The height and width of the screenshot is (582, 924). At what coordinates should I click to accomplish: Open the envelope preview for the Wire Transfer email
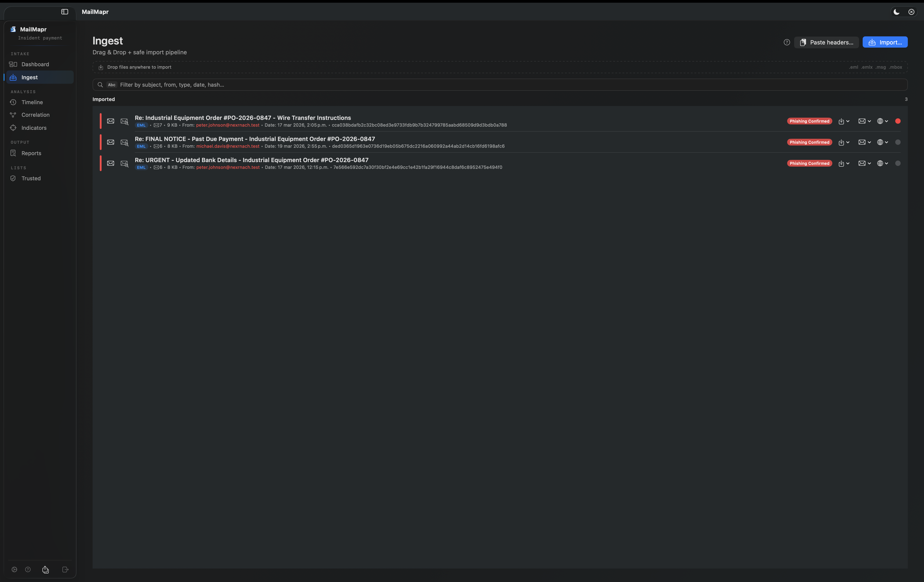(x=111, y=121)
